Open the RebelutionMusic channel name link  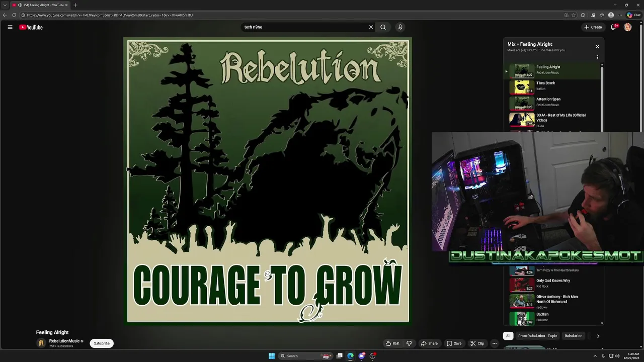click(64, 341)
